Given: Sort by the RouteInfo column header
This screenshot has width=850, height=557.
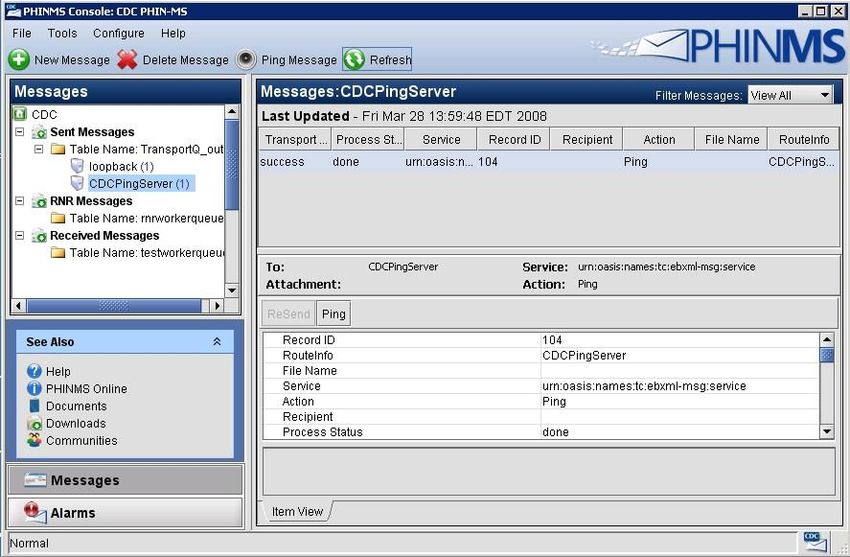Looking at the screenshot, I should (803, 139).
